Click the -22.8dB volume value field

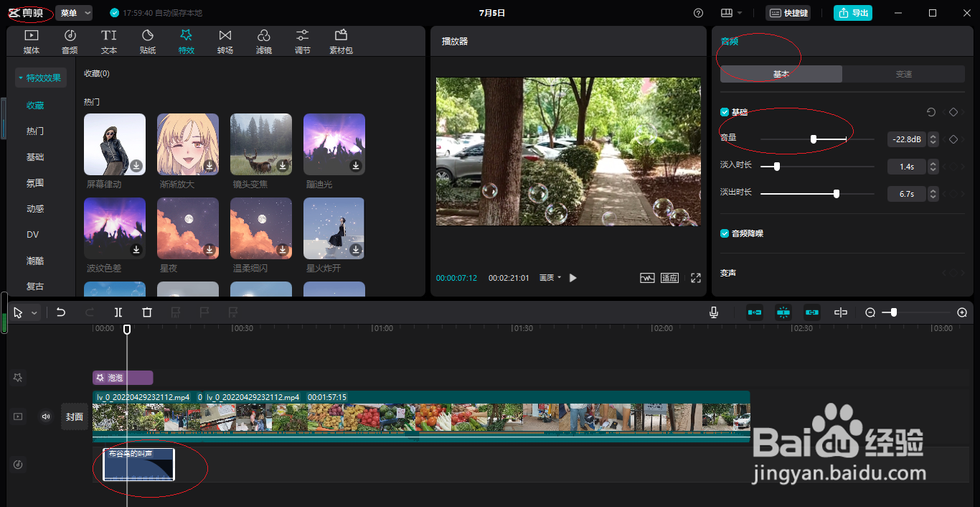click(x=907, y=139)
